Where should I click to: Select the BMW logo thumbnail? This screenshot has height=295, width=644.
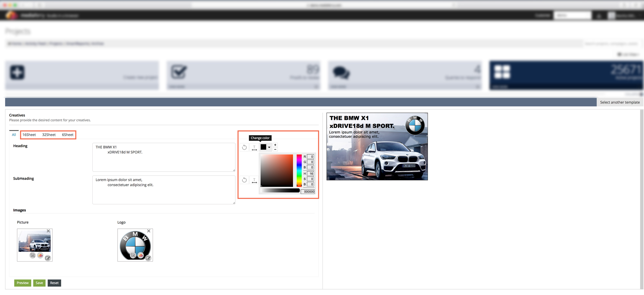135,245
